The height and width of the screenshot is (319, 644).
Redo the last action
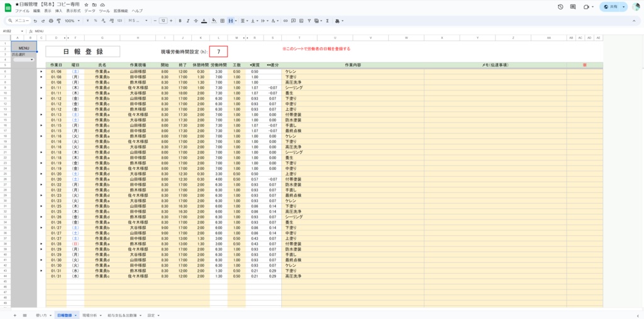[43, 21]
